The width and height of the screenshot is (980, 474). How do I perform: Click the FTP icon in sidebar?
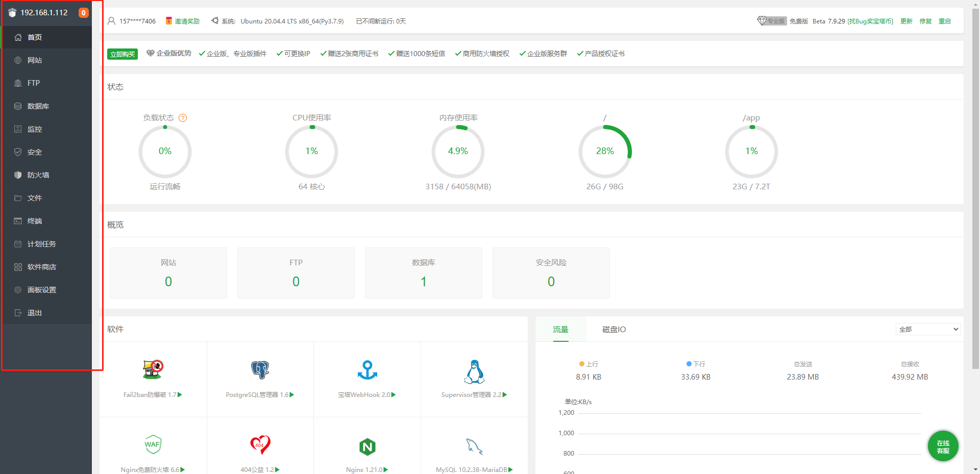[18, 83]
